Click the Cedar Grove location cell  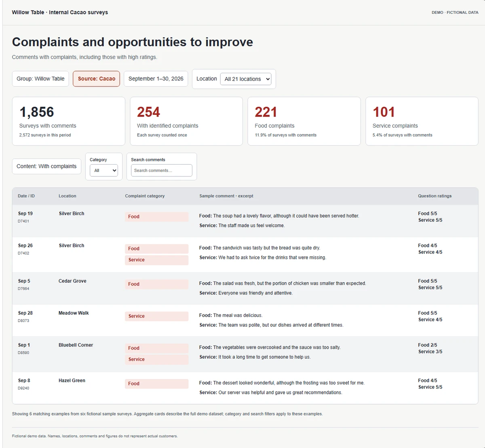72,281
